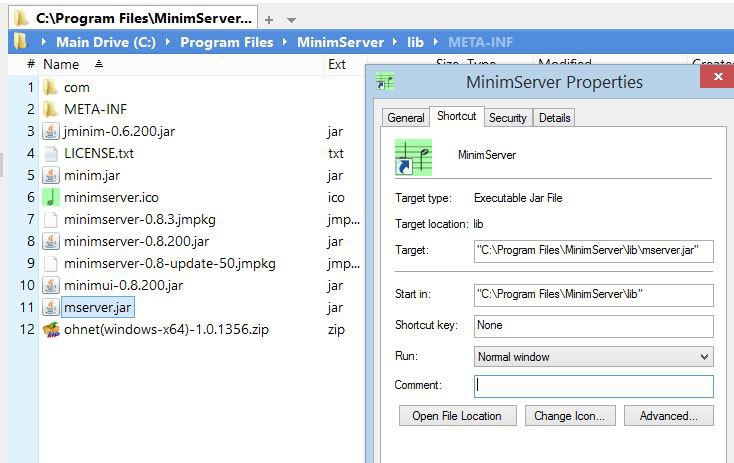Screen dimensions: 734x463
Task: Add a new tab with plus button
Action: [x=269, y=20]
